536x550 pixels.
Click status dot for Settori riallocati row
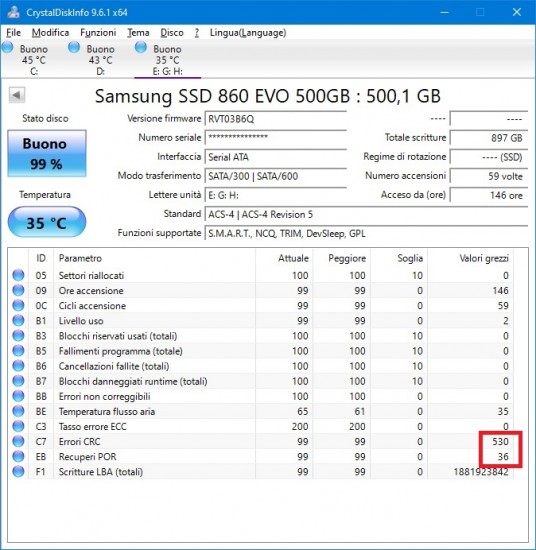18,275
